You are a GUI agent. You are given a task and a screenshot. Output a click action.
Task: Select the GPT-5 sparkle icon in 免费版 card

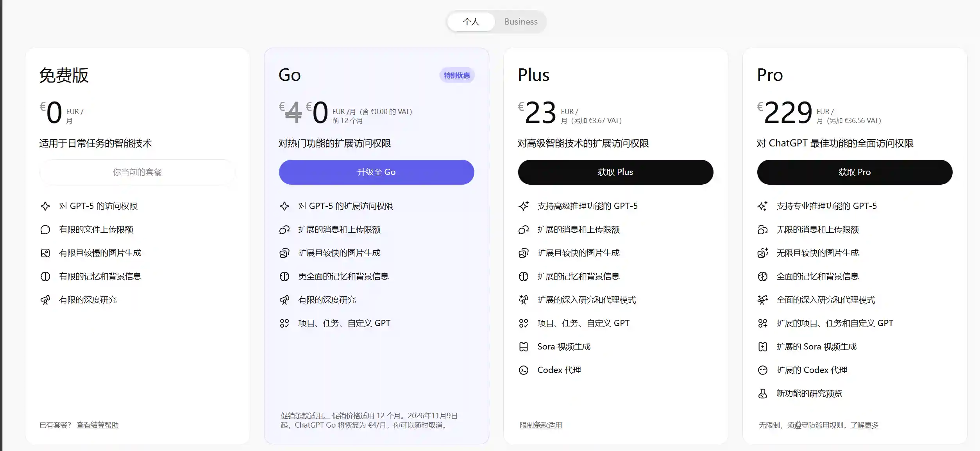pos(46,206)
